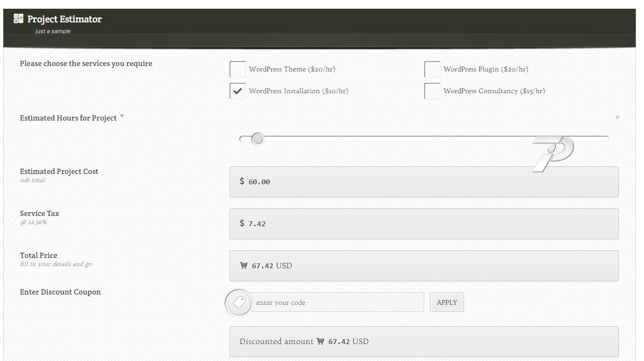This screenshot has width=644, height=361.
Task: Click the Total Price 67.42 USD field
Action: click(424, 266)
